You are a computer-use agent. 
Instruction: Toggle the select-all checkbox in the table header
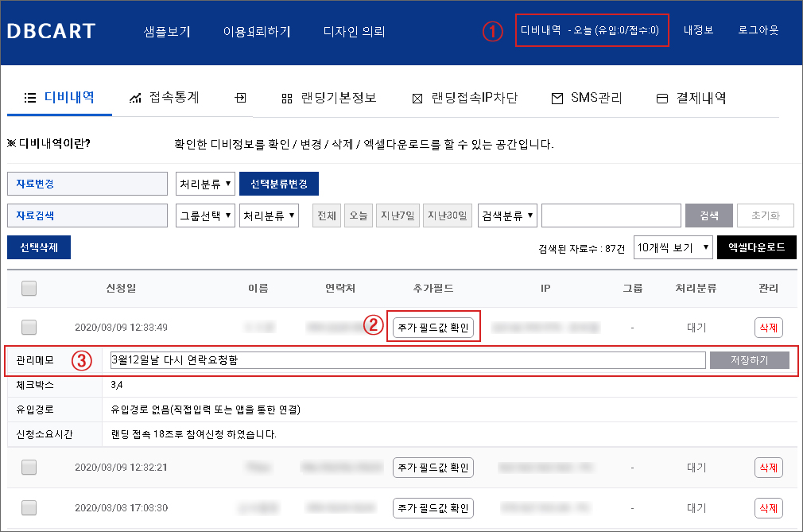point(29,288)
